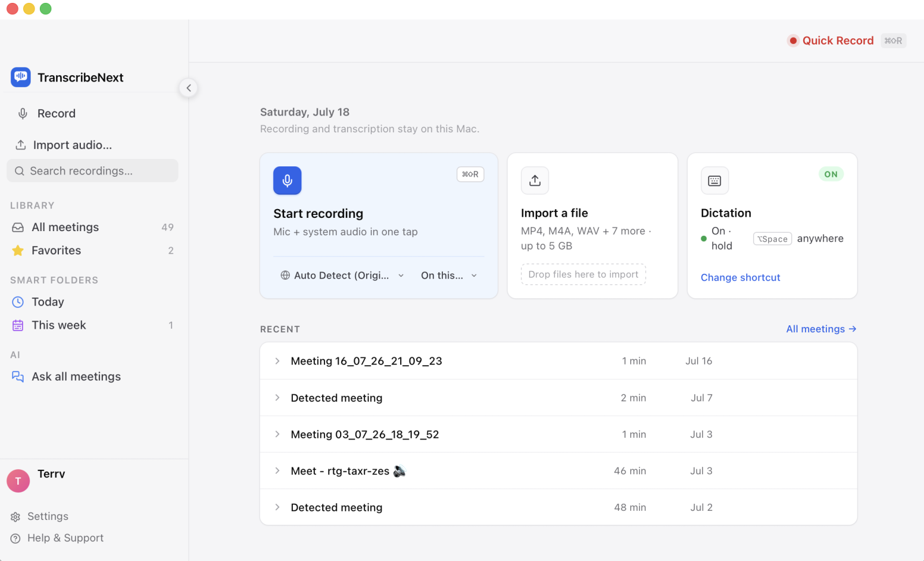The height and width of the screenshot is (561, 924).
Task: Click the Help & Support question mark icon
Action: pyautogui.click(x=16, y=538)
